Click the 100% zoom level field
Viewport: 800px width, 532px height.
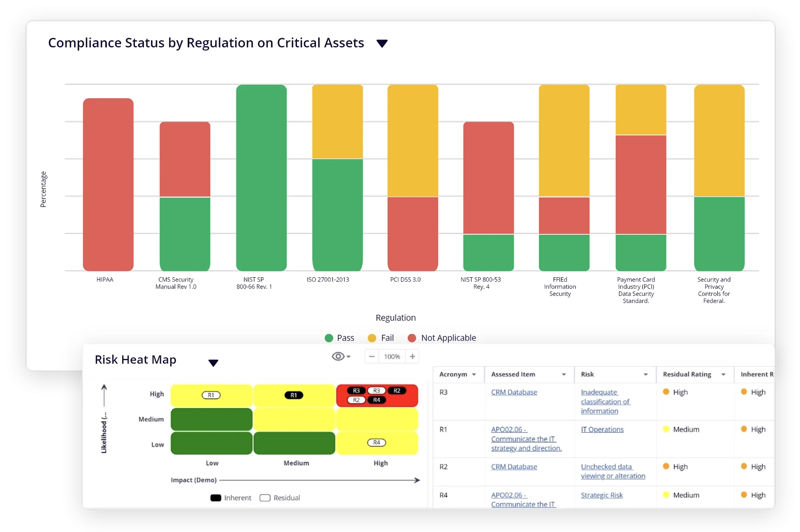tap(392, 357)
